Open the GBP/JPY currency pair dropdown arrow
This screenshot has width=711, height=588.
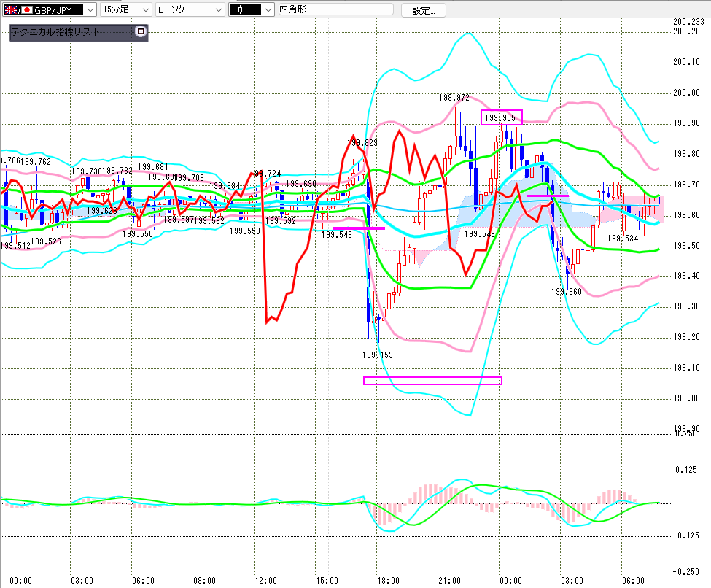click(89, 10)
